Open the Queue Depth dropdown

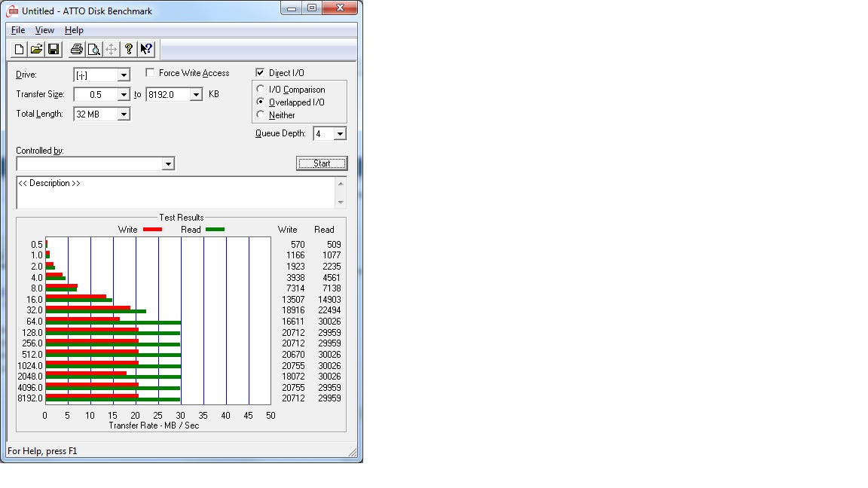(x=340, y=134)
